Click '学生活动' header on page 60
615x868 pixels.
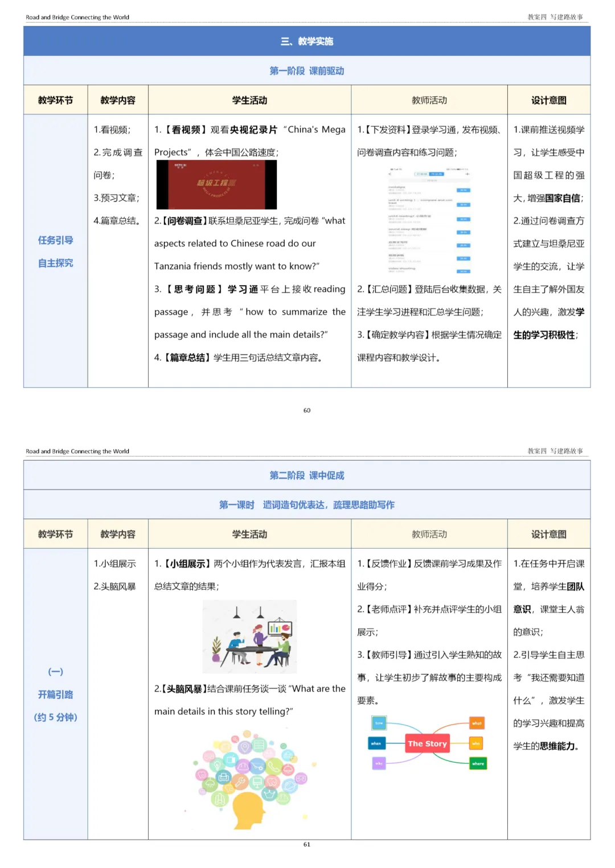coord(249,100)
